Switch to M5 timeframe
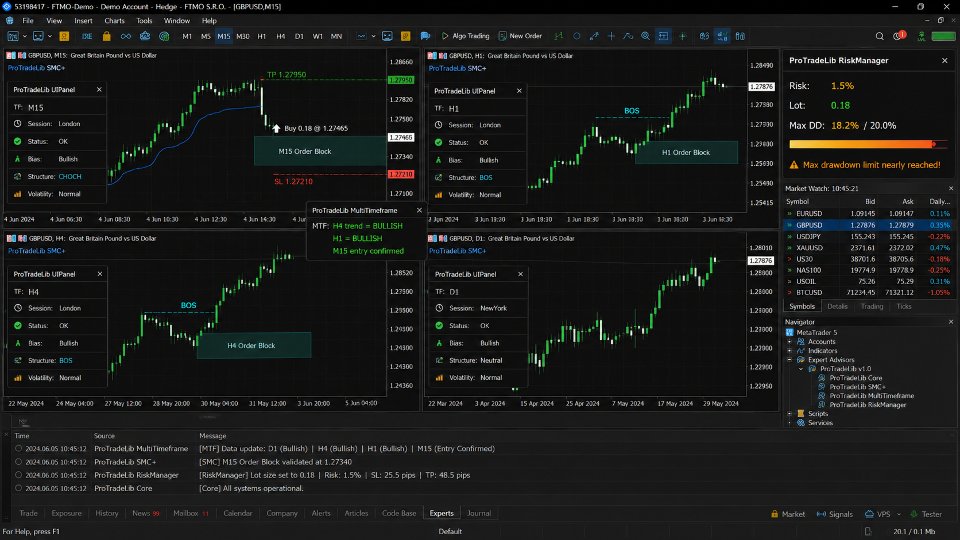The image size is (960, 540). click(206, 36)
